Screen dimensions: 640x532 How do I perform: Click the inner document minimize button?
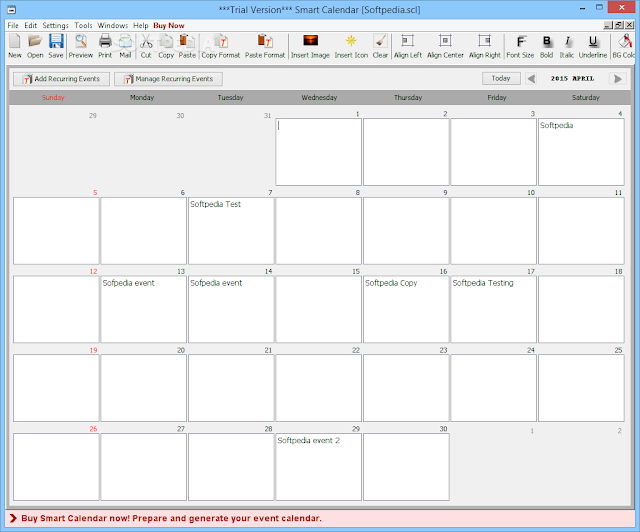(x=608, y=25)
